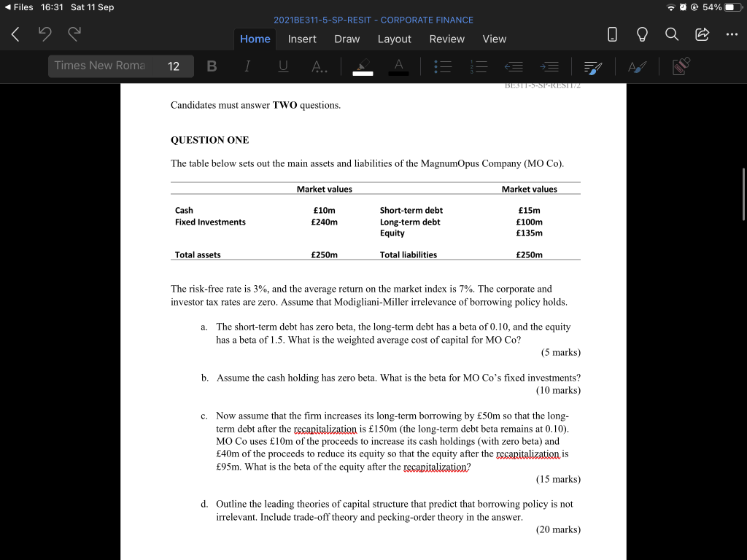Screen dimensions: 747x560
Task: Undo the last edit
Action: [44, 32]
